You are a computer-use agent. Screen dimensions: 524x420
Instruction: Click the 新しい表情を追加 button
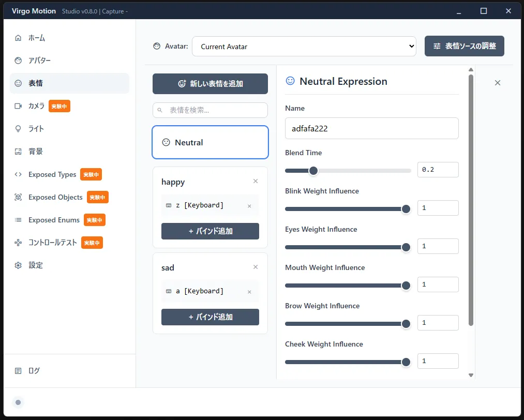click(x=210, y=84)
